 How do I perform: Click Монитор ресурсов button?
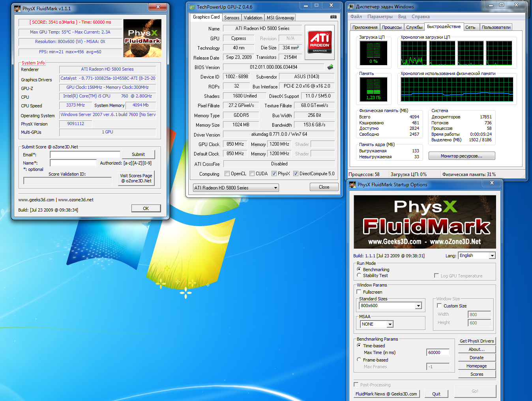(462, 156)
